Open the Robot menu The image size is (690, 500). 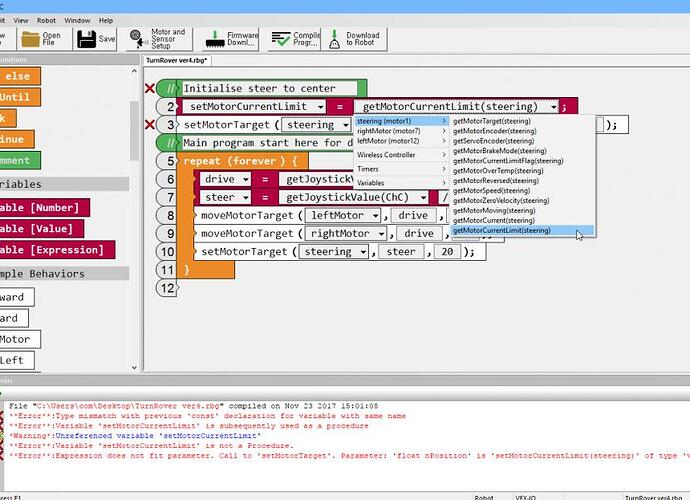[46, 21]
